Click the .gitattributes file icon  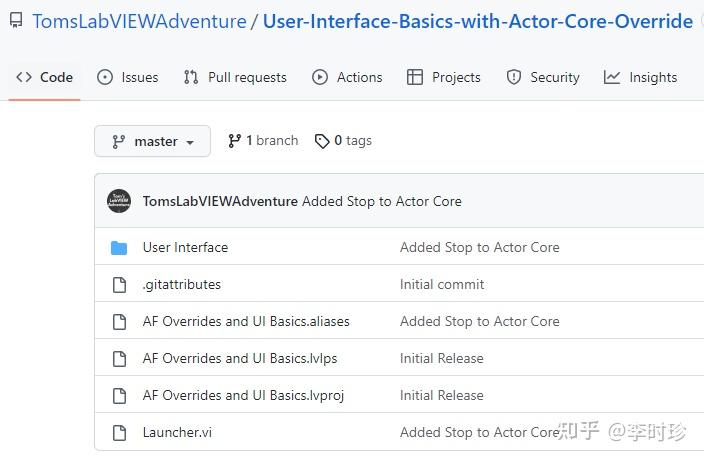119,285
